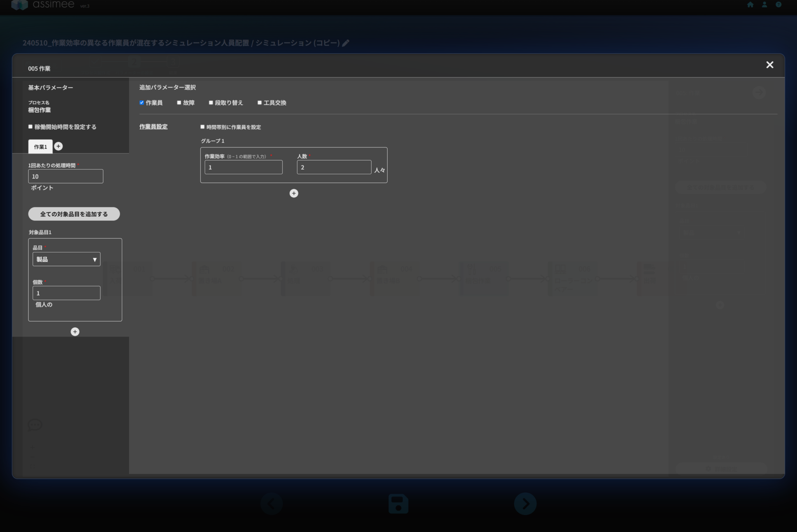The image size is (797, 532).
Task: Click the home icon in header
Action: pos(750,5)
